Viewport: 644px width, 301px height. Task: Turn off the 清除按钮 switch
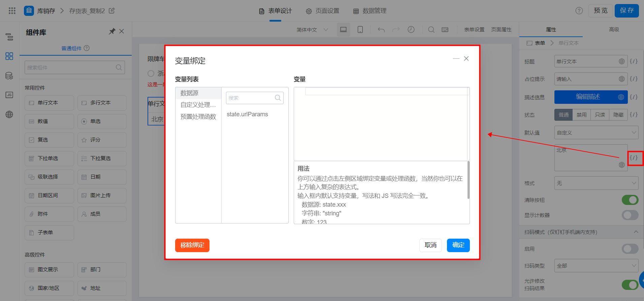click(x=630, y=200)
